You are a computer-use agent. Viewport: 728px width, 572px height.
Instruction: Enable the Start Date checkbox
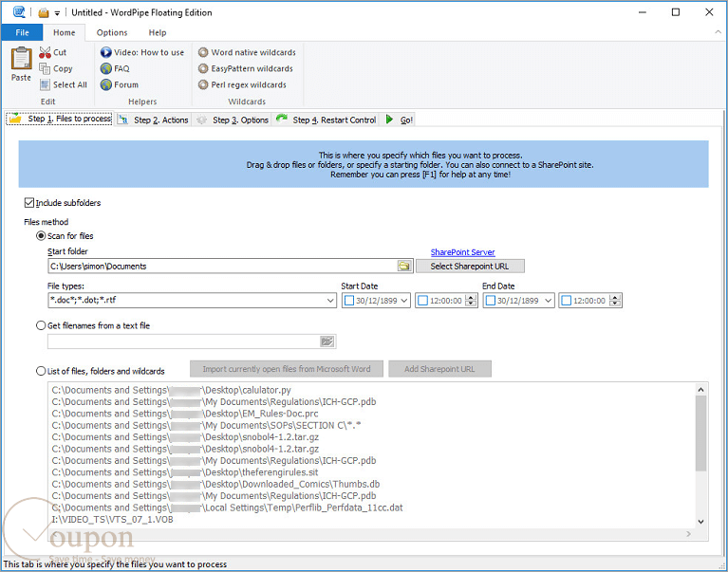tap(349, 301)
